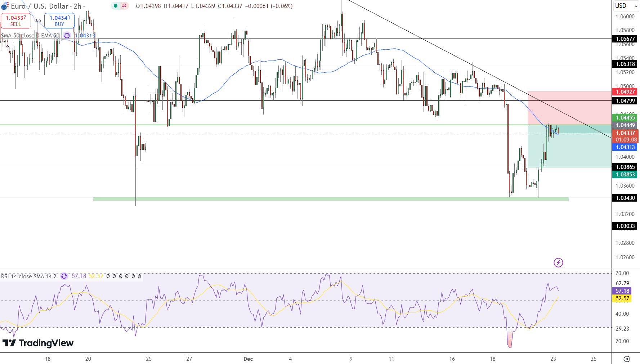Viewport: 640px width, 364px height.
Task: Click the red 1.04337 current price axis label
Action: pyautogui.click(x=625, y=133)
